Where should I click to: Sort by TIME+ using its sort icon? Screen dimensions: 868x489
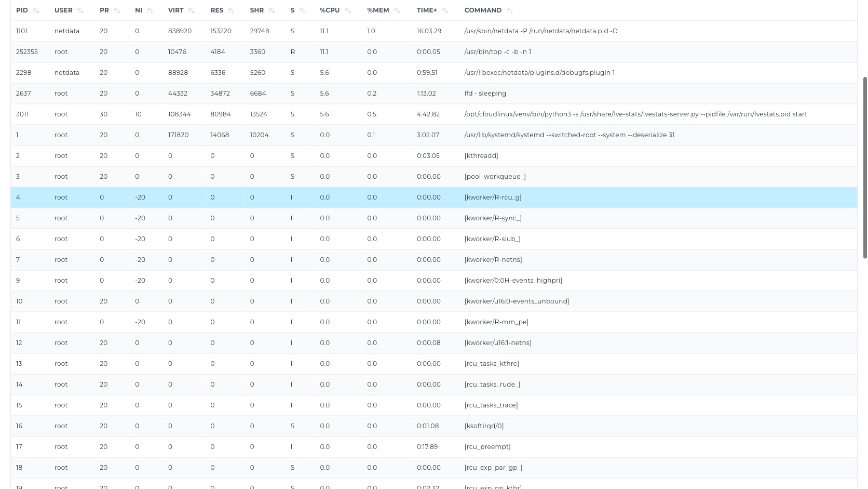445,10
